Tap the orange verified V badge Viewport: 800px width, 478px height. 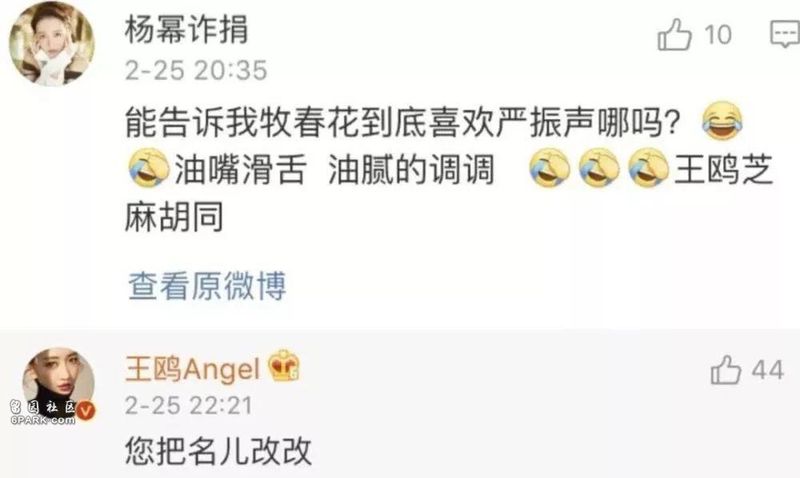[x=86, y=410]
